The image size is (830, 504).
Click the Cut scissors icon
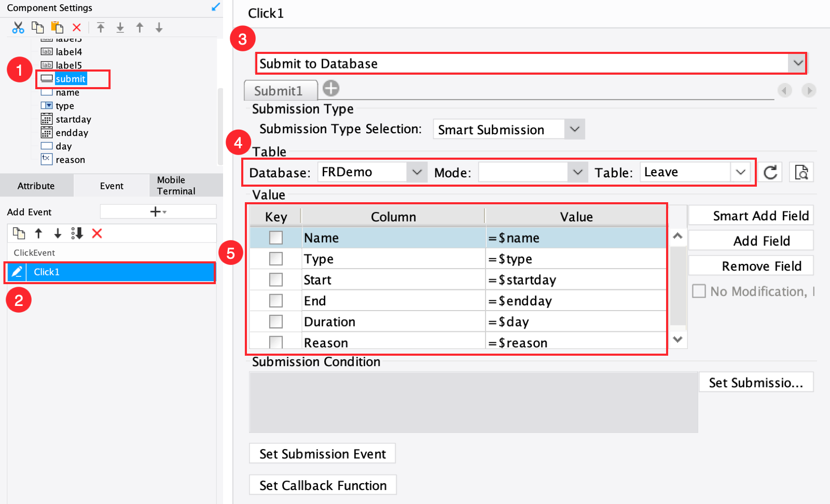pyautogui.click(x=18, y=27)
